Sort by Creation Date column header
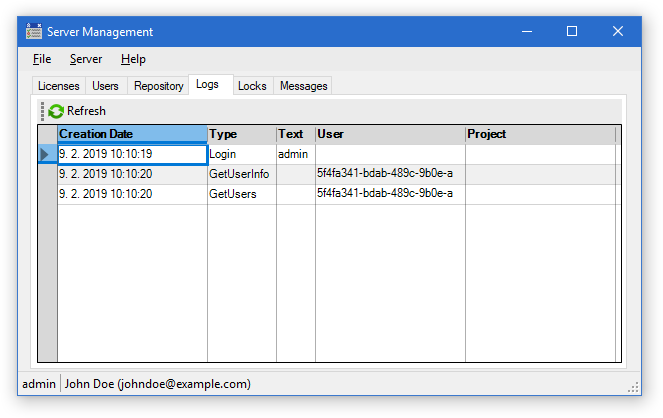Image resolution: width=663 pixels, height=418 pixels. click(132, 134)
